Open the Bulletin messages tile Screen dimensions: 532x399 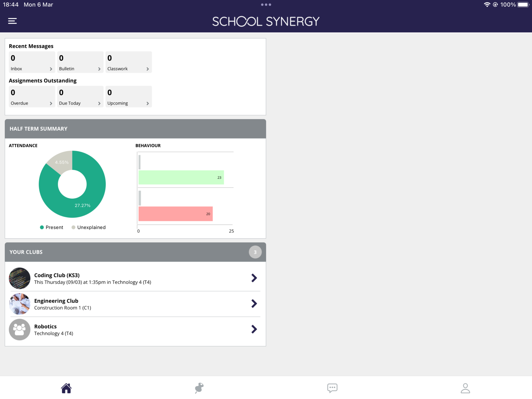tap(80, 62)
